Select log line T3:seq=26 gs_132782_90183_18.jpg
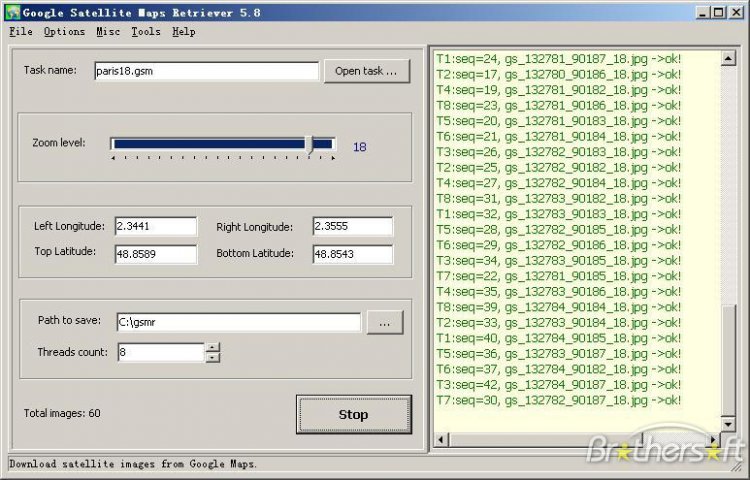This screenshot has width=750, height=480. [558, 152]
